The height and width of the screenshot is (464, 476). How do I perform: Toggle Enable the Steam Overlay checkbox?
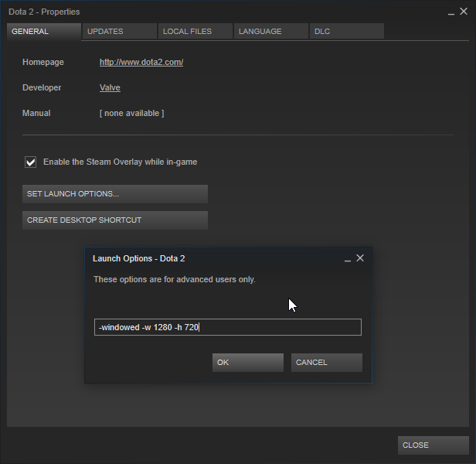[31, 162]
